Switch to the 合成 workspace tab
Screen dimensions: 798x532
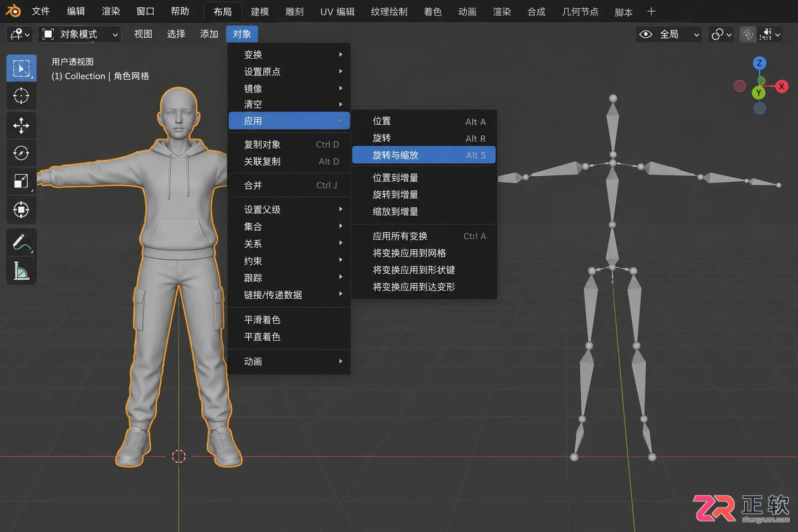pos(536,12)
